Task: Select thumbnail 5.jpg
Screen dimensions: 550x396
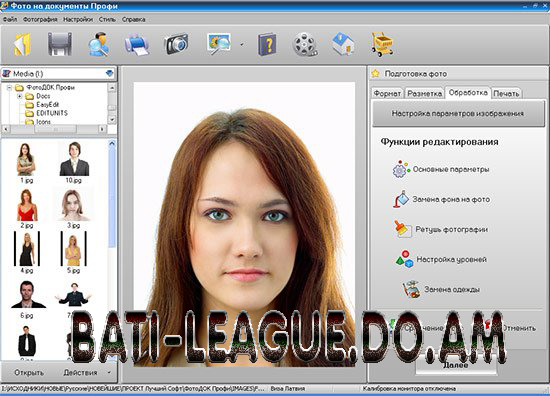Action: 74,252
